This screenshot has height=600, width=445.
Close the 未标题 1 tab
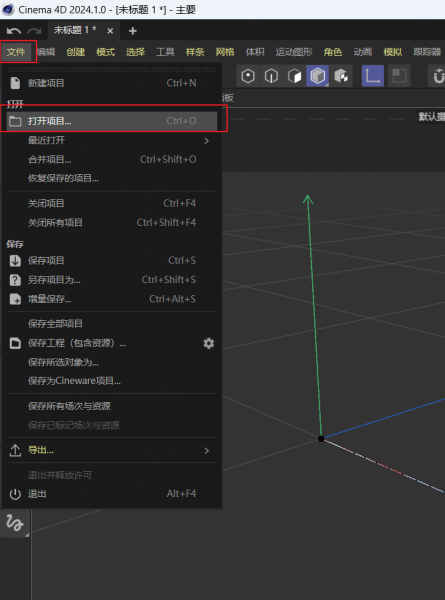tap(110, 31)
